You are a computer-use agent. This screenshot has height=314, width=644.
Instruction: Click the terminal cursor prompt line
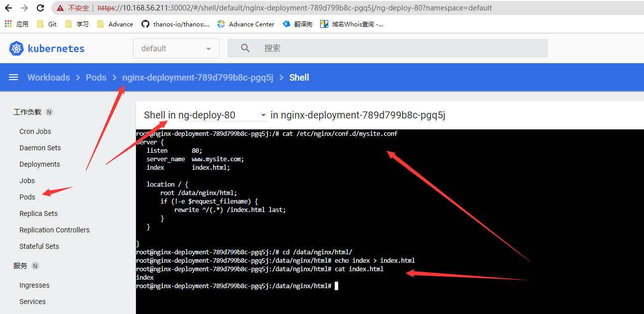coord(237,286)
